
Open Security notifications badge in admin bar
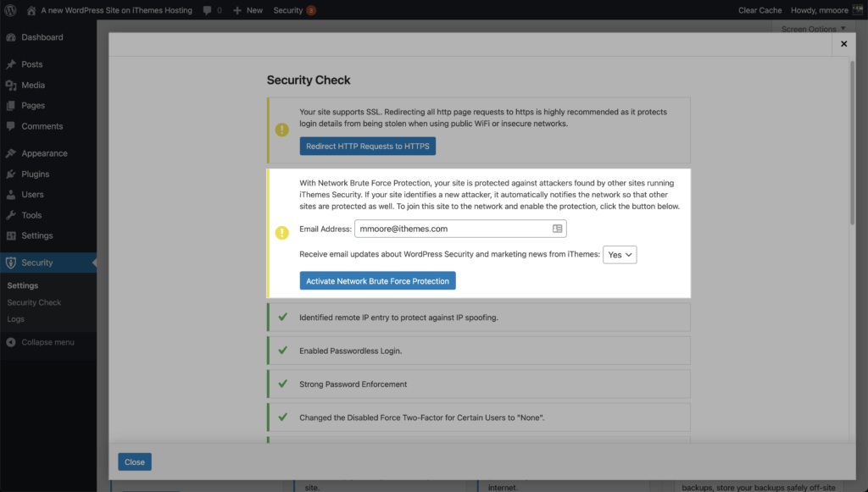tap(311, 10)
